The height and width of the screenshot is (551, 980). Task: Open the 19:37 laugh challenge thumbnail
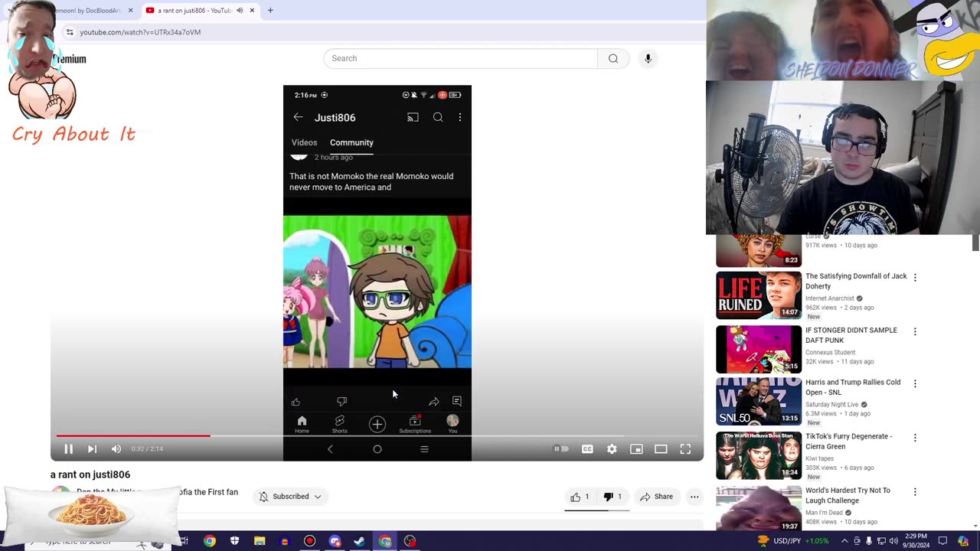(x=759, y=508)
